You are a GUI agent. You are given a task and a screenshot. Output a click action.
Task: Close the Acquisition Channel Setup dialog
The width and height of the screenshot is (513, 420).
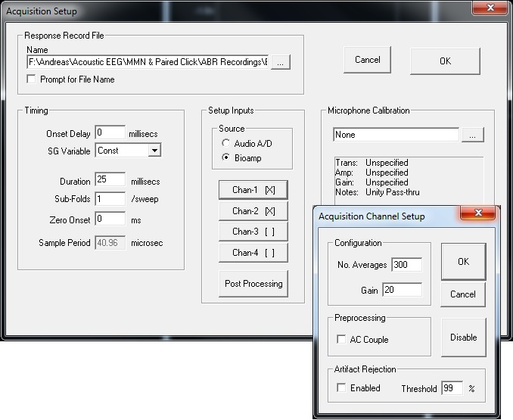click(479, 215)
